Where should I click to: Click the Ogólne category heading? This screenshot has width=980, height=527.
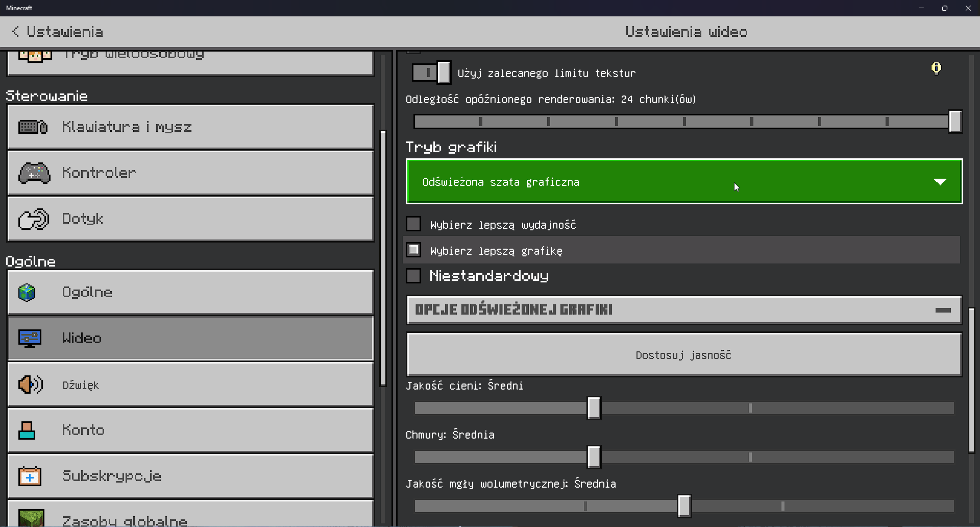(x=31, y=261)
